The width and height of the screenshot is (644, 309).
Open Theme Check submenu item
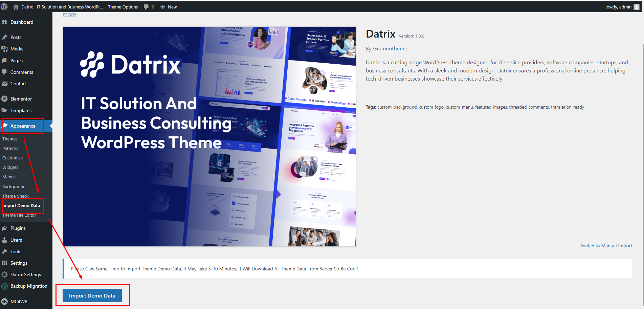point(16,196)
